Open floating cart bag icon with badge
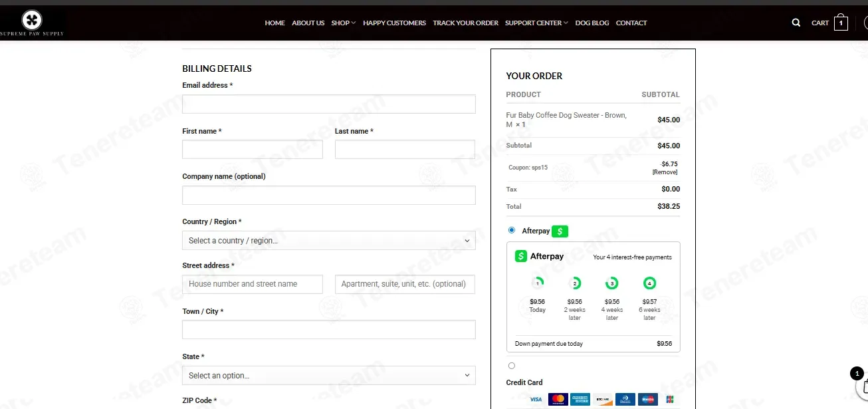Image resolution: width=868 pixels, height=409 pixels. (863, 384)
